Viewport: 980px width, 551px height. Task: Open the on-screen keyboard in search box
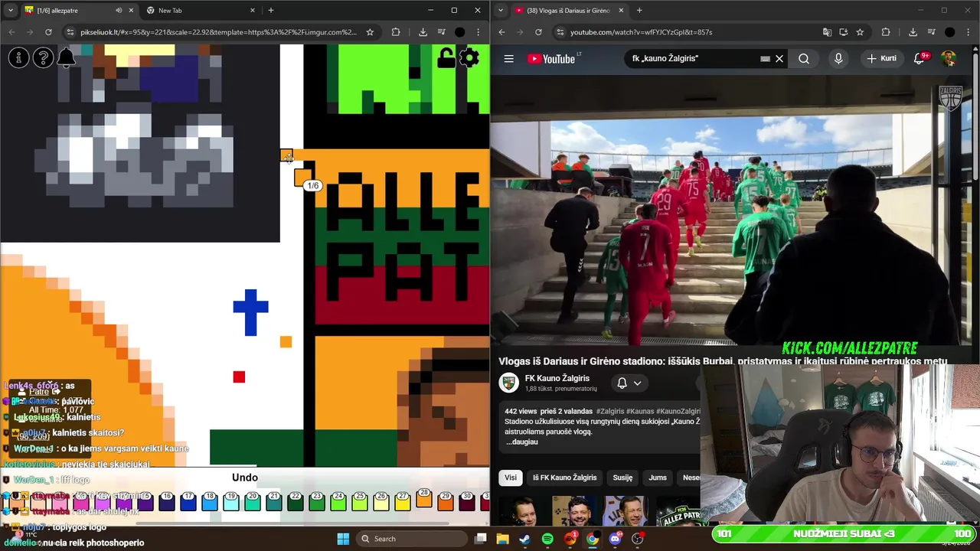(765, 58)
